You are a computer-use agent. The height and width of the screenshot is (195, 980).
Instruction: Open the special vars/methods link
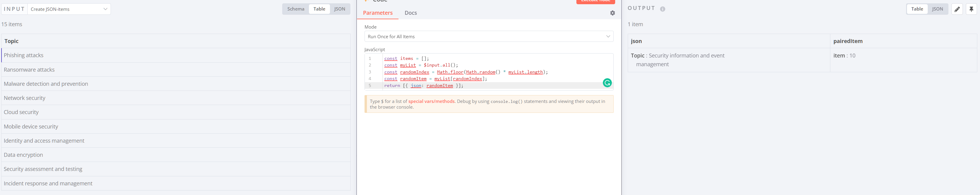[x=431, y=101]
